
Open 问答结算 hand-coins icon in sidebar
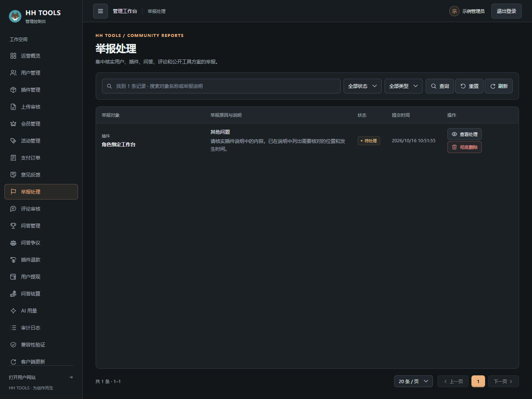click(13, 294)
